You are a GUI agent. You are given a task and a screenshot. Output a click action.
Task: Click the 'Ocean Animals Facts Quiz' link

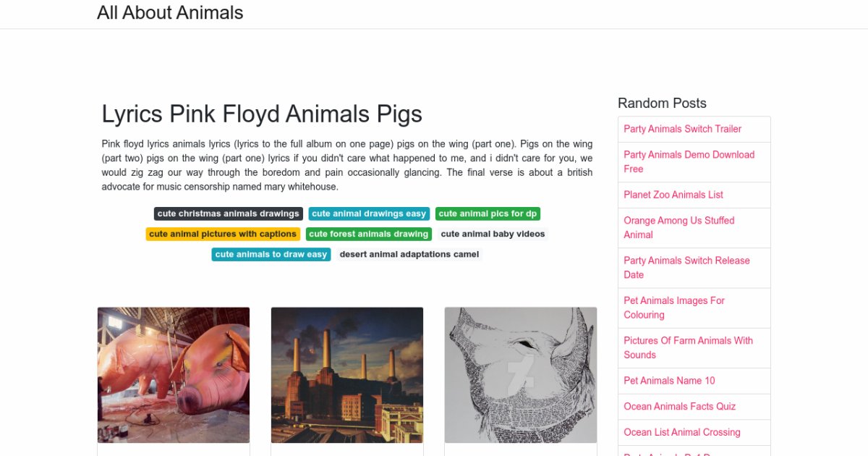(x=679, y=406)
